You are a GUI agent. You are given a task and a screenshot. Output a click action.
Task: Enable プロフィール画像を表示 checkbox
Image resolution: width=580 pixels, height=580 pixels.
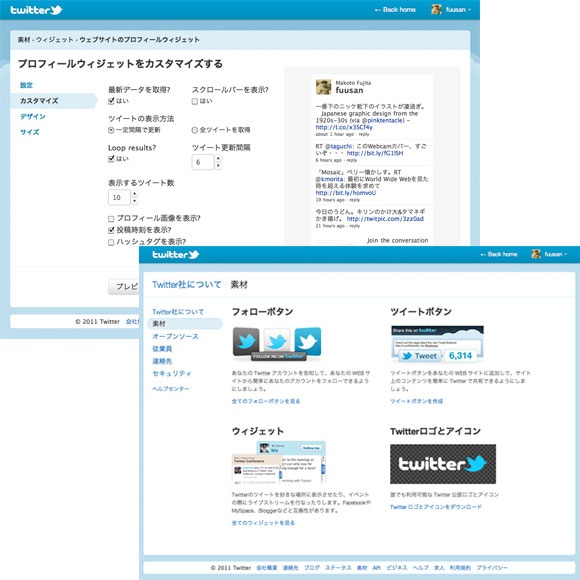pos(111,219)
